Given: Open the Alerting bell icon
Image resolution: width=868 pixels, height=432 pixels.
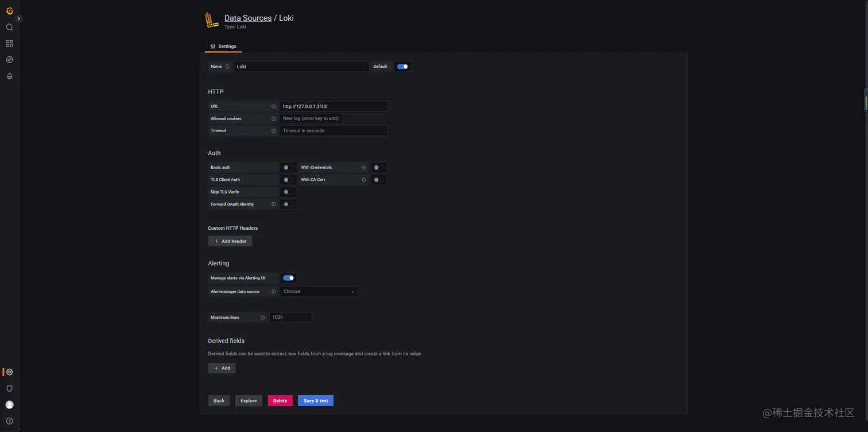Looking at the screenshot, I should pyautogui.click(x=9, y=76).
